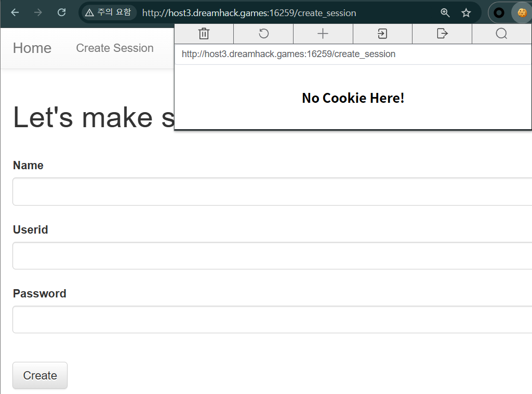Screen dimensions: 532x394
Task: Open the Home navigation link
Action: point(32,48)
